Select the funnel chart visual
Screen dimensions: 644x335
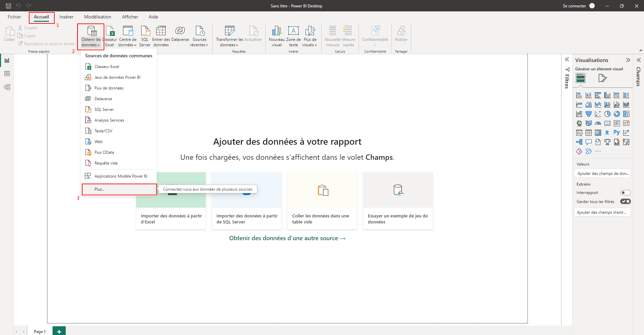pyautogui.click(x=588, y=114)
